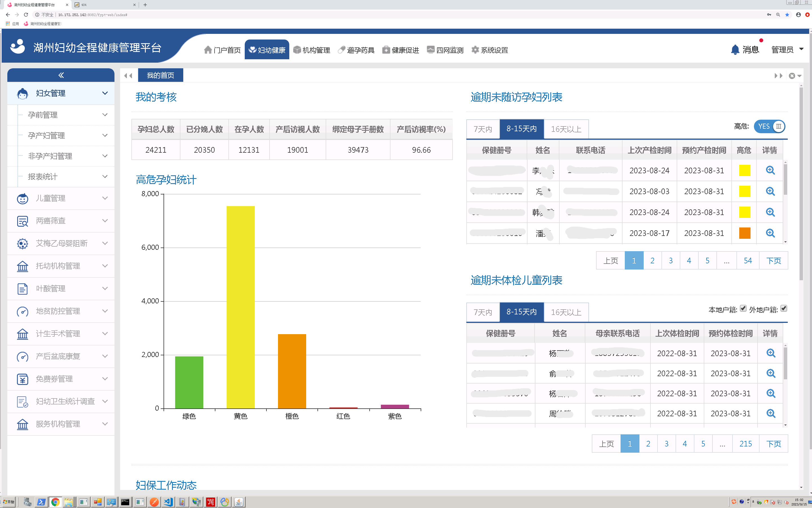The width and height of the screenshot is (812, 508).
Task: Open the 门户首页 menu
Action: [x=222, y=50]
